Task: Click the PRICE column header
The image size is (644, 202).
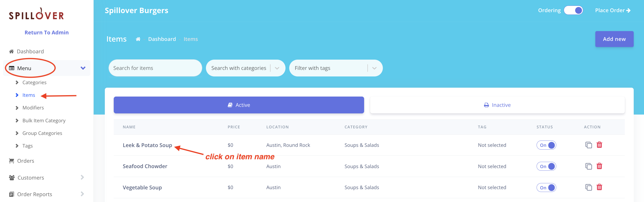Action: pos(234,127)
